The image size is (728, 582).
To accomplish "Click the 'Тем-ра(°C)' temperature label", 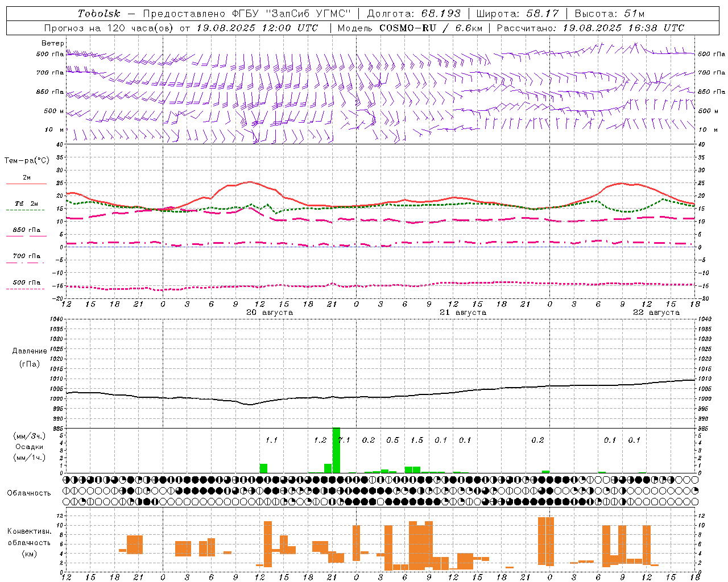I will (x=27, y=161).
